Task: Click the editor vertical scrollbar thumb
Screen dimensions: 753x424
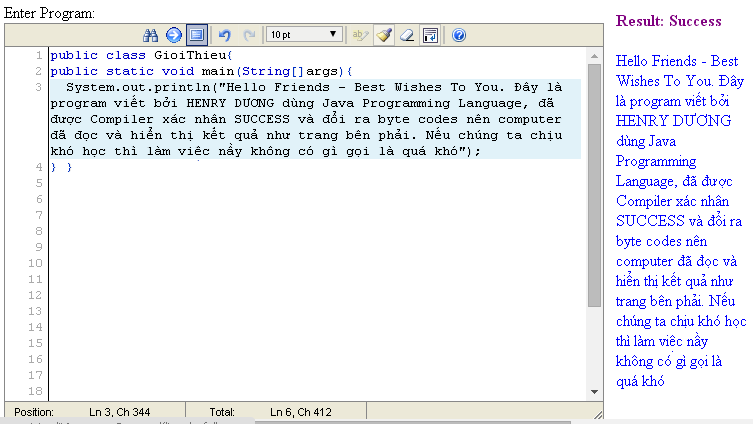Action: 595,185
